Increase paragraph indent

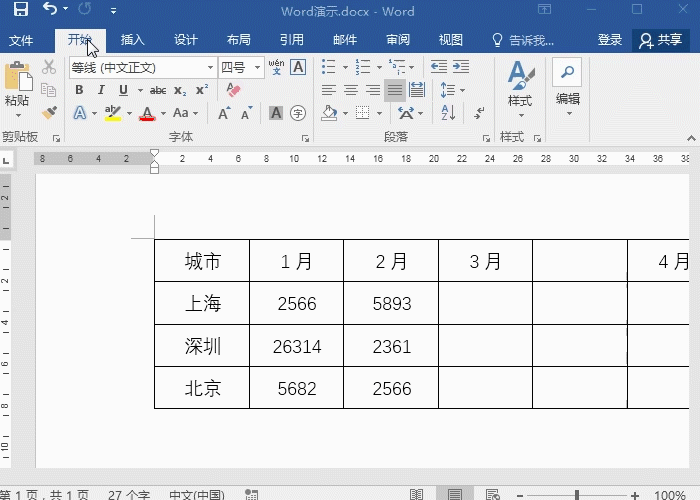[461, 67]
